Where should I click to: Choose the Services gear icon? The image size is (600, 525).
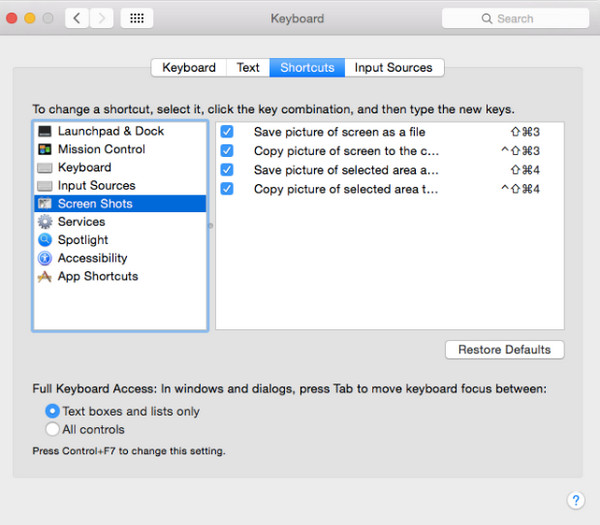pos(44,222)
